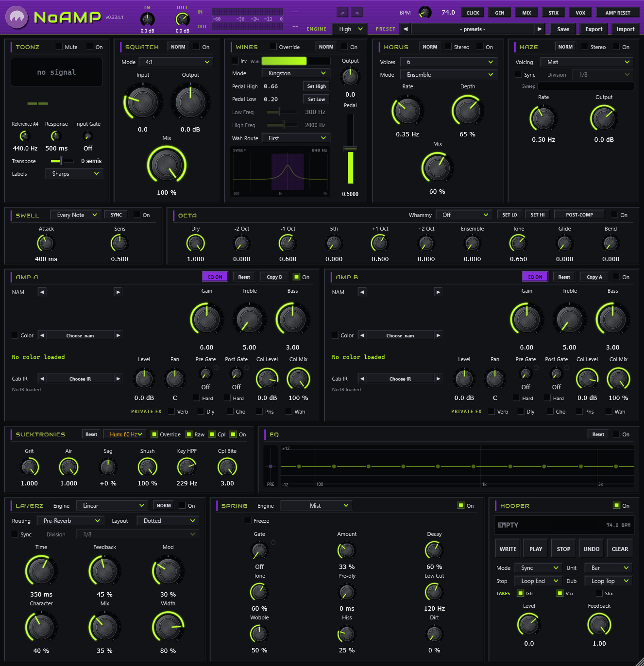
Task: Click the redo arrow in the header
Action: point(357,13)
